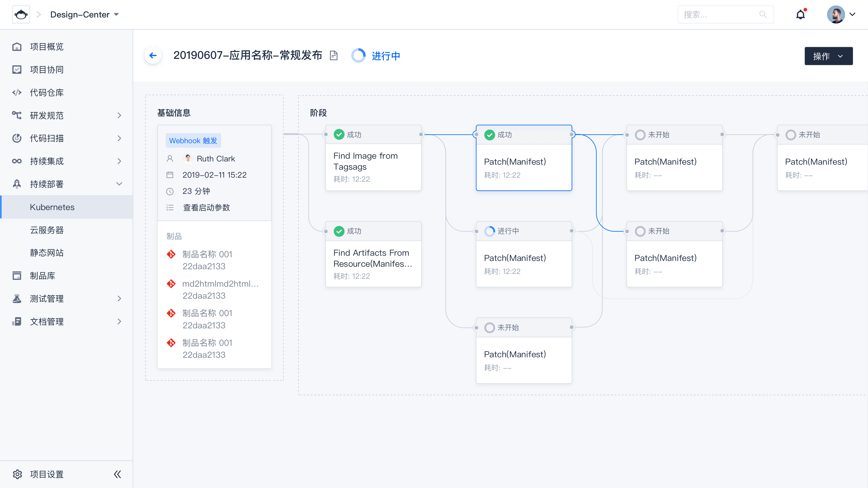Viewport: 868px width, 488px height.
Task: Click the Webhook 触发 tag
Action: tap(193, 140)
